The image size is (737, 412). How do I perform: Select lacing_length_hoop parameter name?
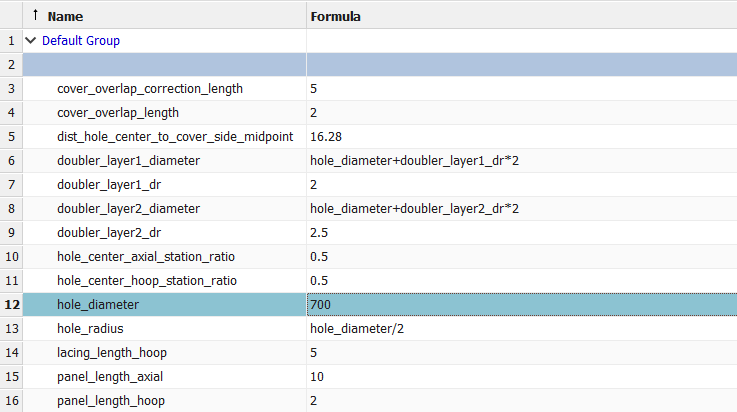110,353
